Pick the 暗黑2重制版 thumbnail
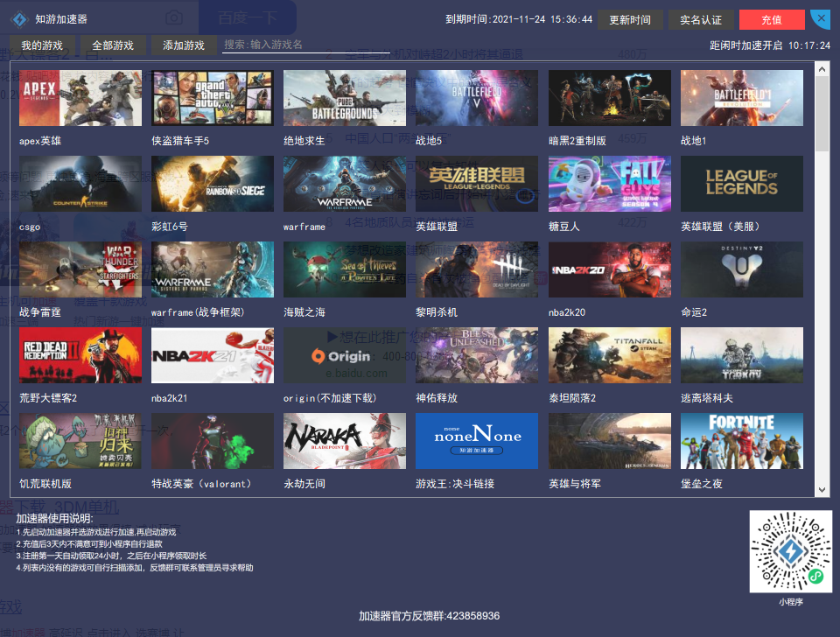840x637 pixels. (x=610, y=98)
